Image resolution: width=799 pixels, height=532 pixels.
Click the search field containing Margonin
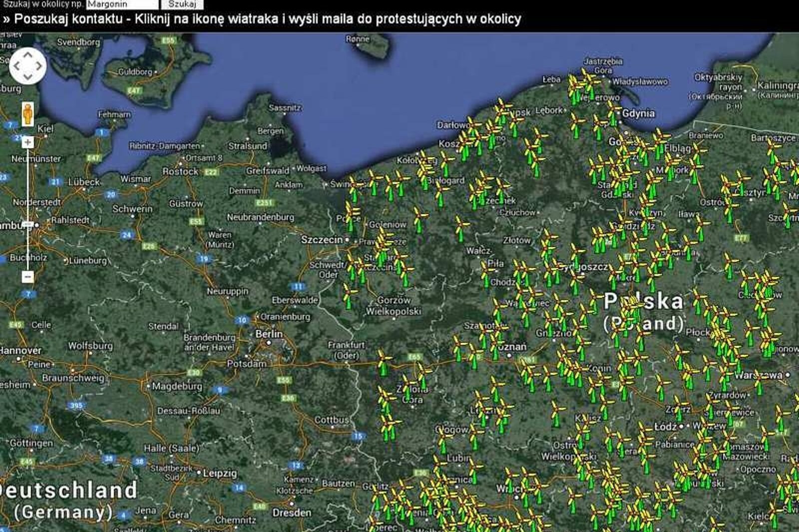pyautogui.click(x=121, y=4)
